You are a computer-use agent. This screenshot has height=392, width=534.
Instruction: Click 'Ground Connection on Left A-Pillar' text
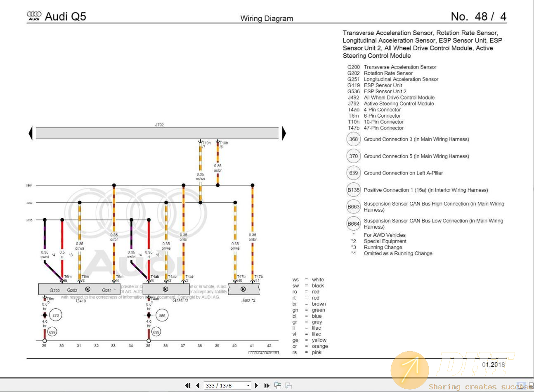pyautogui.click(x=403, y=173)
